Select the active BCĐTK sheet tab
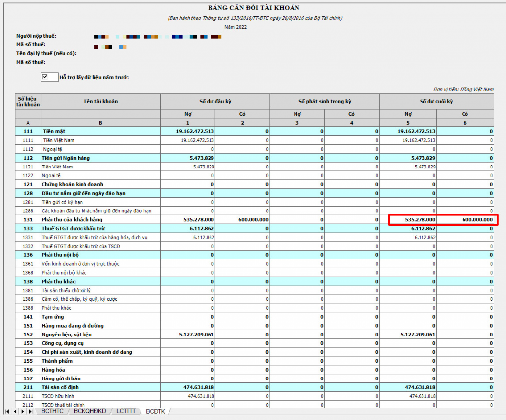 [x=155, y=411]
